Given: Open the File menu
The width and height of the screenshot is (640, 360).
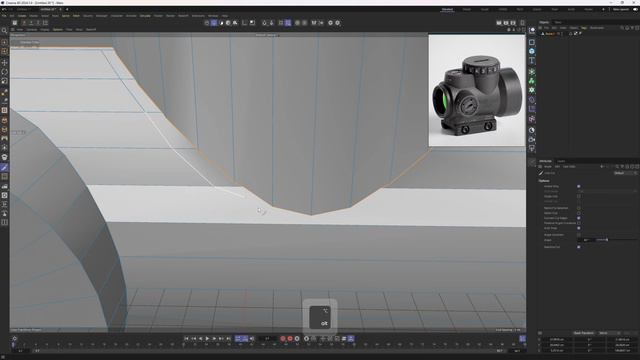Looking at the screenshot, I should pos(4,16).
